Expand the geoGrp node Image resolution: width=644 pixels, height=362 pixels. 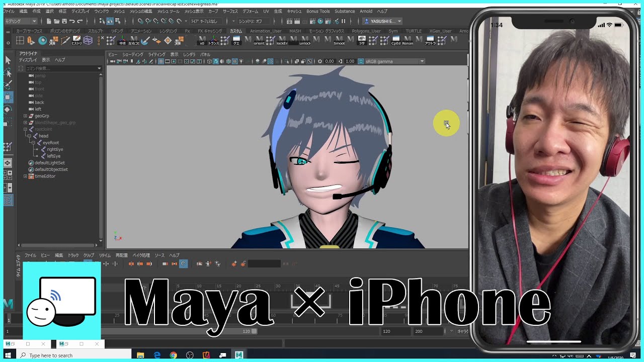25,116
